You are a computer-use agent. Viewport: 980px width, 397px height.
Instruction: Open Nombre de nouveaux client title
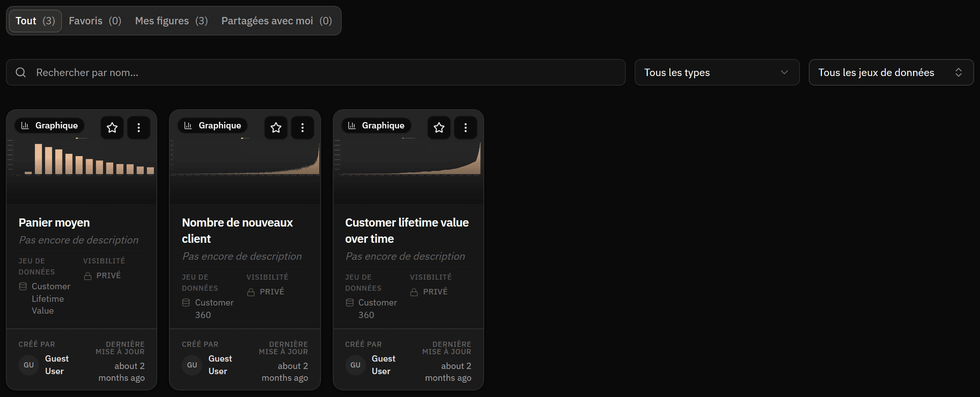(x=237, y=231)
